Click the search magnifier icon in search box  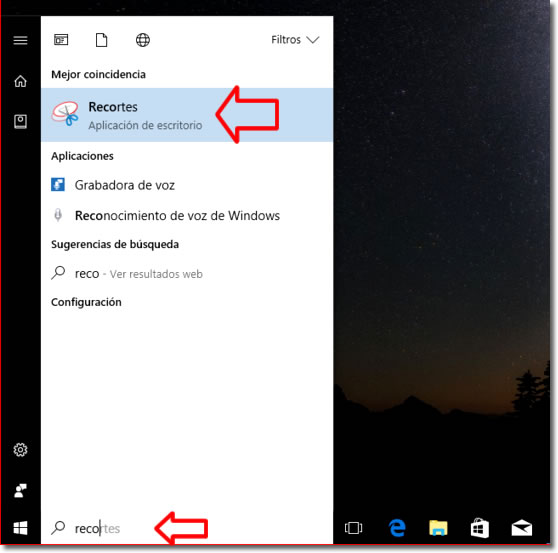pyautogui.click(x=58, y=528)
